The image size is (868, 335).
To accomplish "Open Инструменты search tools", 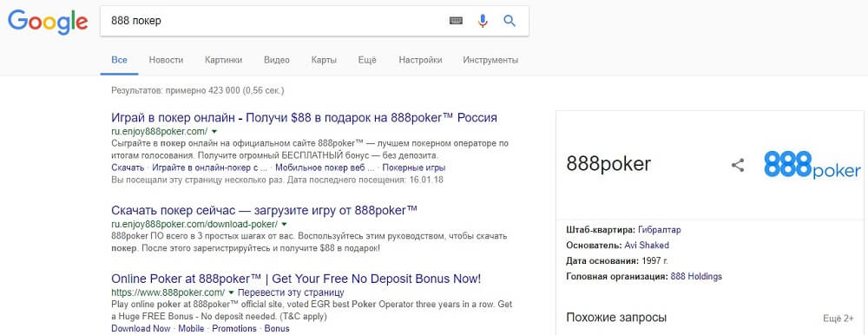I will [x=490, y=60].
